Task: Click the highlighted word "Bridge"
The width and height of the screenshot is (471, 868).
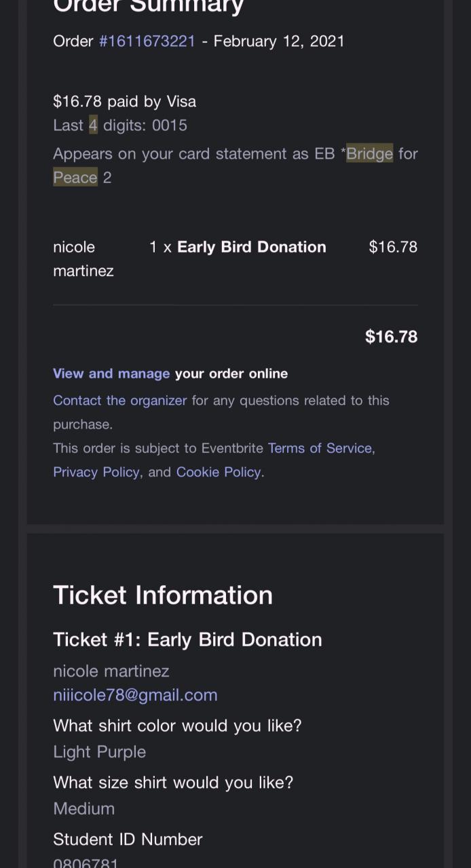Action: click(369, 154)
